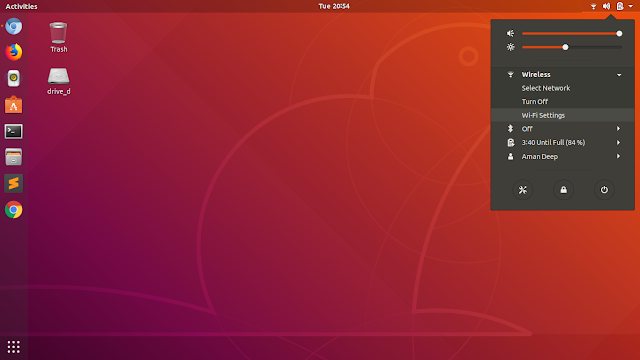Click battery icon next to 3:40 Until Full
This screenshot has width=640, height=360.
[x=511, y=142]
